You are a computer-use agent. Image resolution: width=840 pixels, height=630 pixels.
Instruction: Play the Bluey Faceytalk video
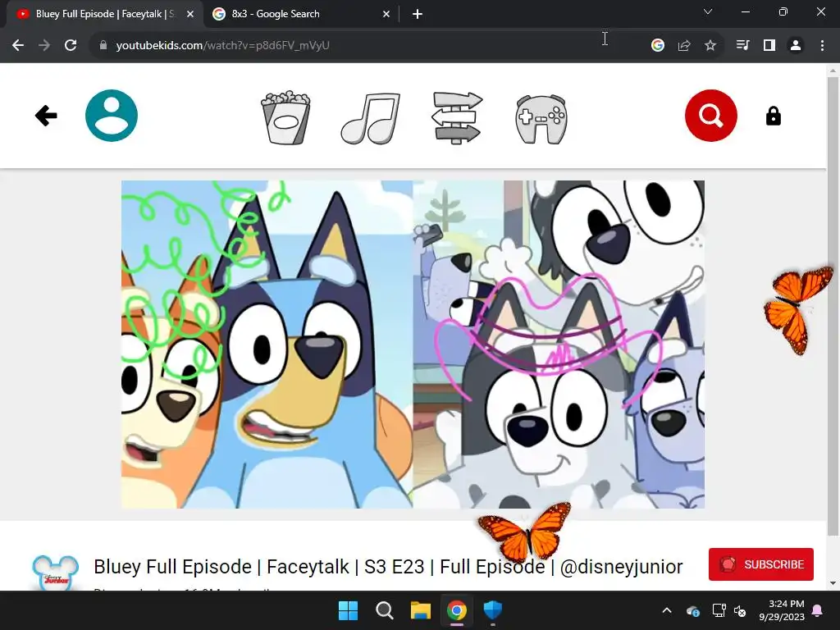pyautogui.click(x=413, y=345)
